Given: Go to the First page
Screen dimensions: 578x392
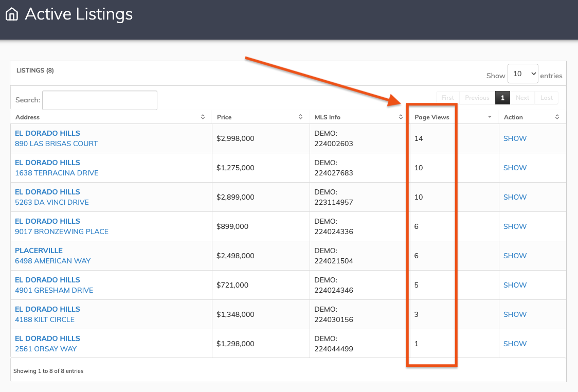Looking at the screenshot, I should [x=447, y=98].
